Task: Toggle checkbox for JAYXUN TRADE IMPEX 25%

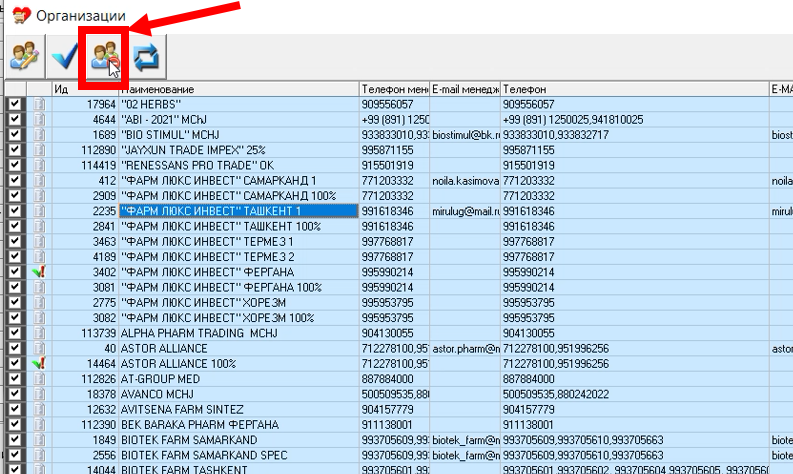Action: pos(15,150)
